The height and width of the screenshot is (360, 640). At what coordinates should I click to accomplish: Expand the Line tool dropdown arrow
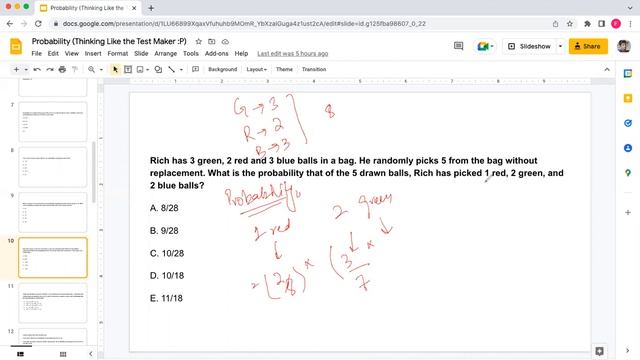[181, 69]
